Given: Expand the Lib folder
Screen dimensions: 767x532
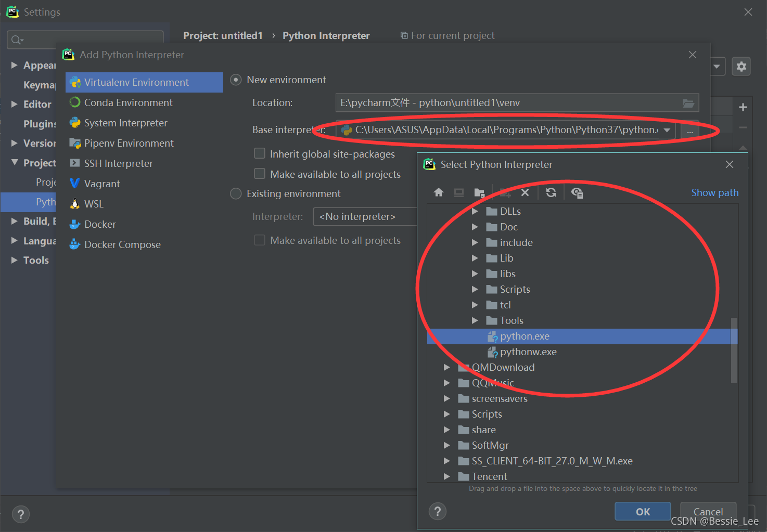Looking at the screenshot, I should click(475, 258).
